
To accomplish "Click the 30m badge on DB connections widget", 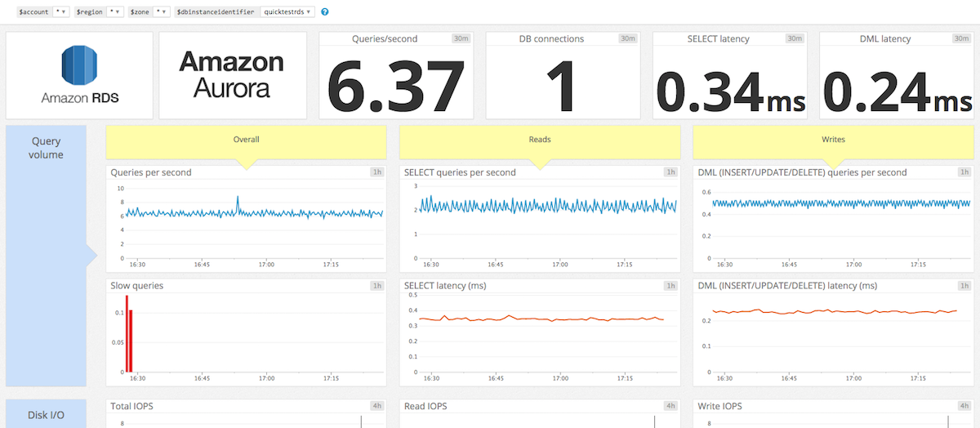I will tap(628, 38).
